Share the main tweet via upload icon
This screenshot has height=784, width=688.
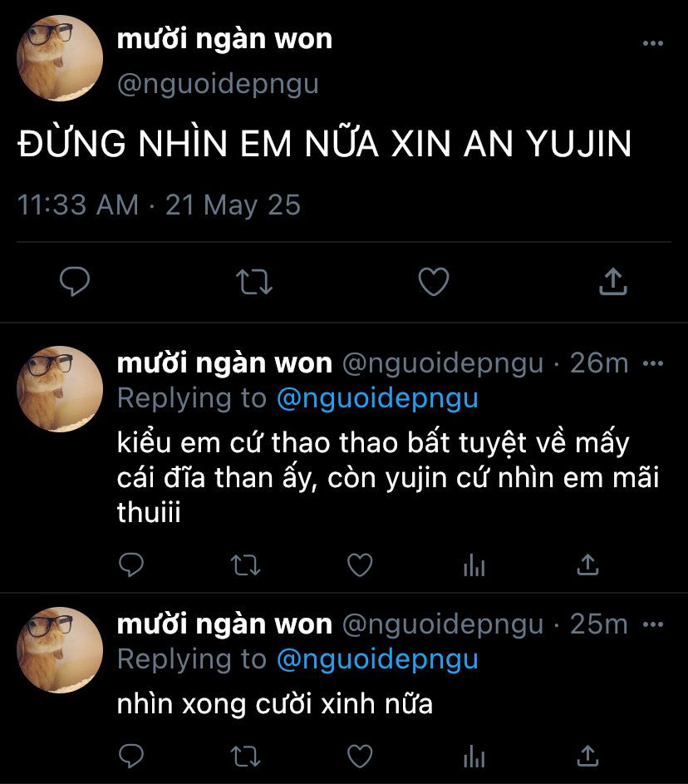click(612, 282)
